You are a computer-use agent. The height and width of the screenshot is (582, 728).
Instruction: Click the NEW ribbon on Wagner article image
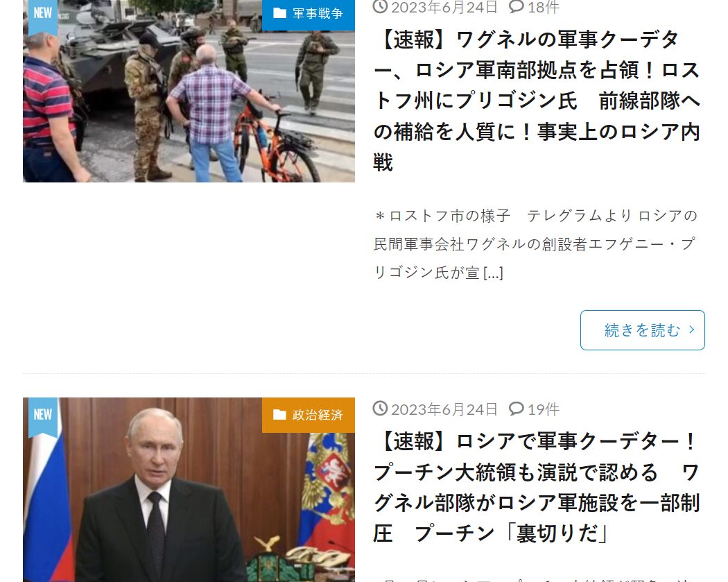(43, 16)
